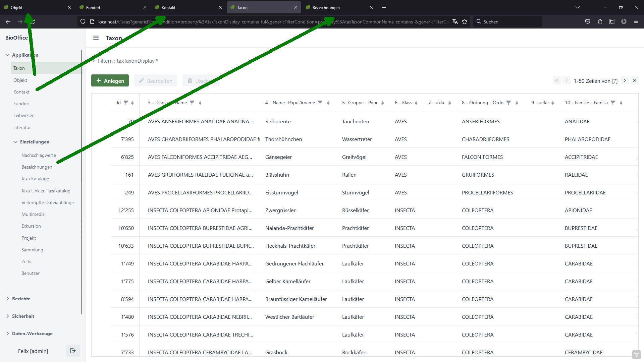Click the logout icon next to Felix [admin]
Image resolution: width=644 pixels, height=362 pixels.
point(73,351)
